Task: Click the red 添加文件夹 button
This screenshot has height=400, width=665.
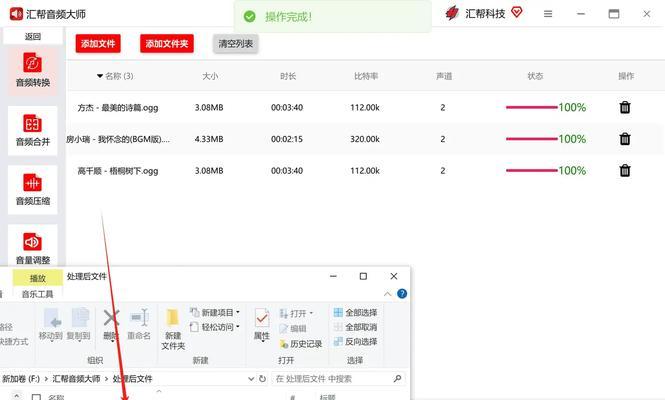Action: tap(167, 44)
